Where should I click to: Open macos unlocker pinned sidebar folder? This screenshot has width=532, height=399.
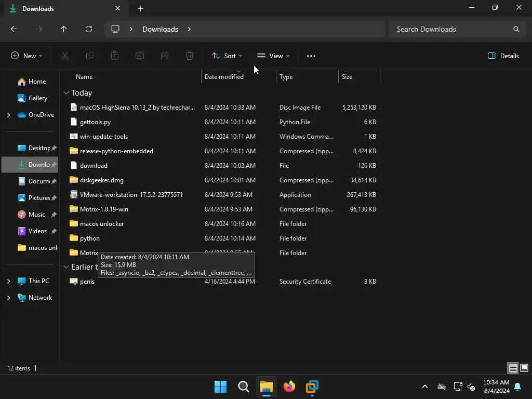pyautogui.click(x=37, y=248)
